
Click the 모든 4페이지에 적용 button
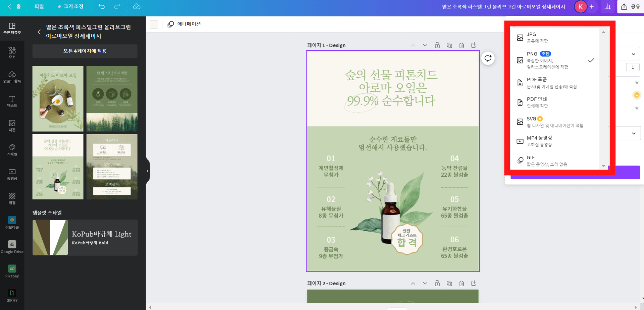85,51
